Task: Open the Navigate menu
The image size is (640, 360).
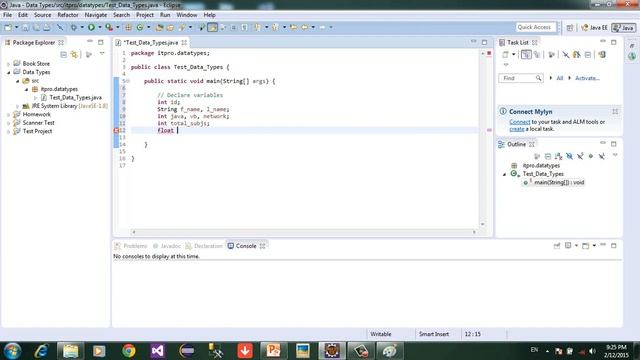Action: [x=96, y=15]
